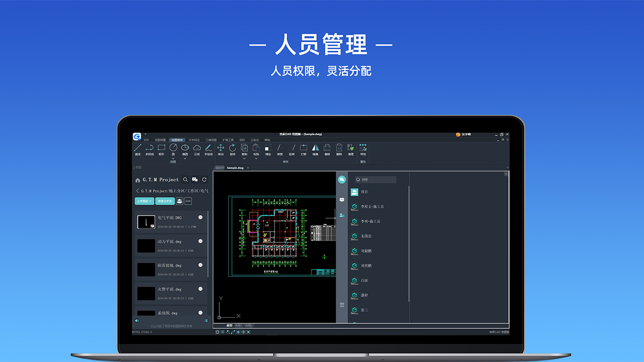Screen dimensions: 644x362
Task: Mute the speaker at bottom left
Action: click(x=136, y=320)
